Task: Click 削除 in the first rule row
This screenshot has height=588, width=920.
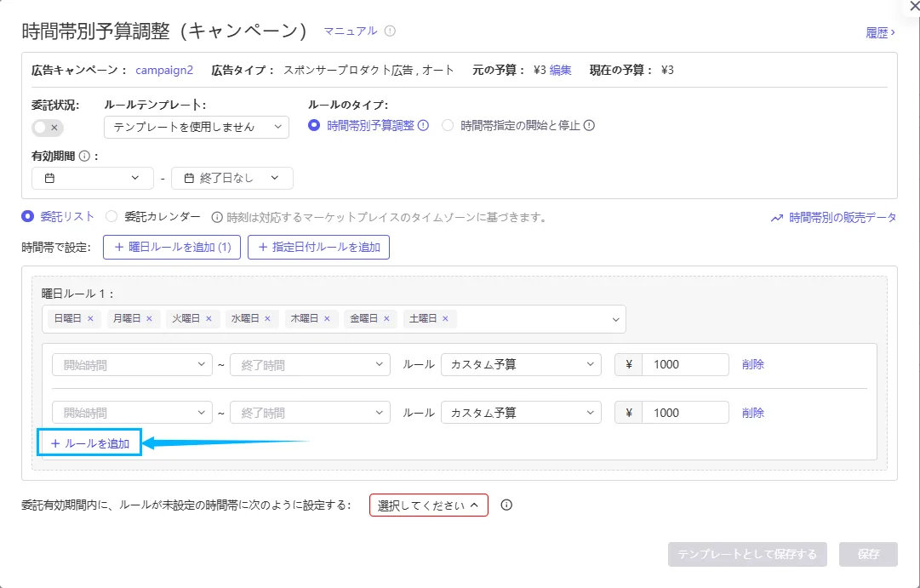Action: (x=753, y=364)
